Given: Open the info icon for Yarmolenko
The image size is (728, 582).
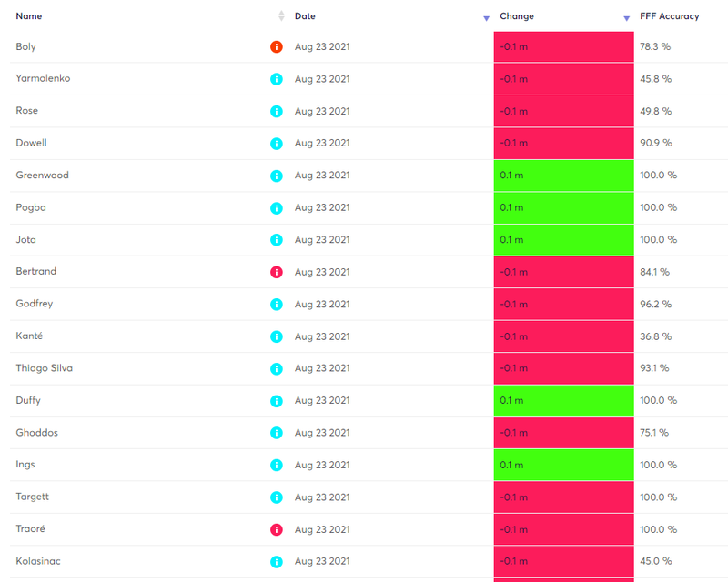Looking at the screenshot, I should (277, 79).
